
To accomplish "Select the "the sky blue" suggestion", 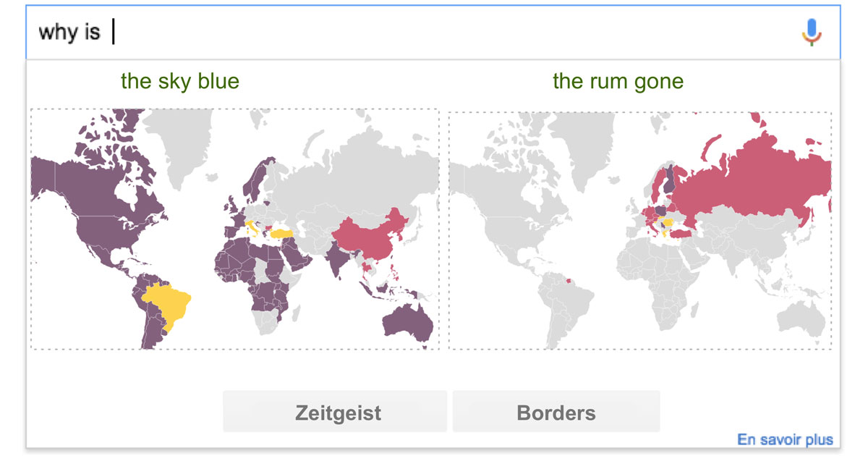I will point(179,81).
